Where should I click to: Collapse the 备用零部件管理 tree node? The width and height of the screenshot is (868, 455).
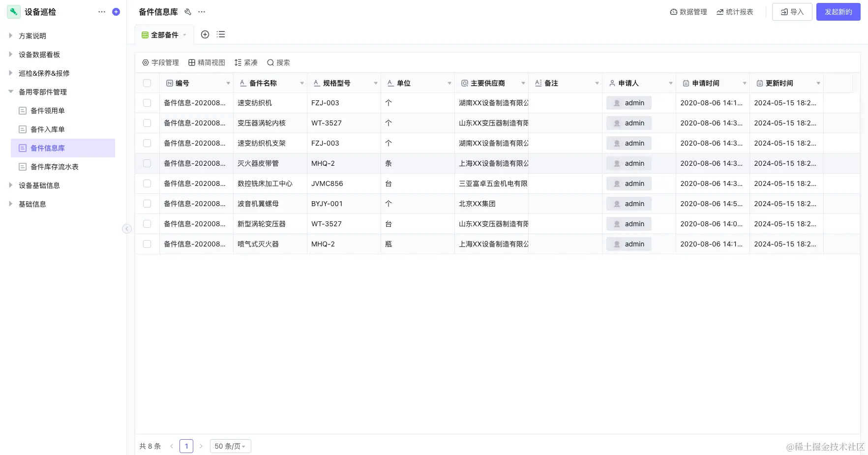(10, 91)
